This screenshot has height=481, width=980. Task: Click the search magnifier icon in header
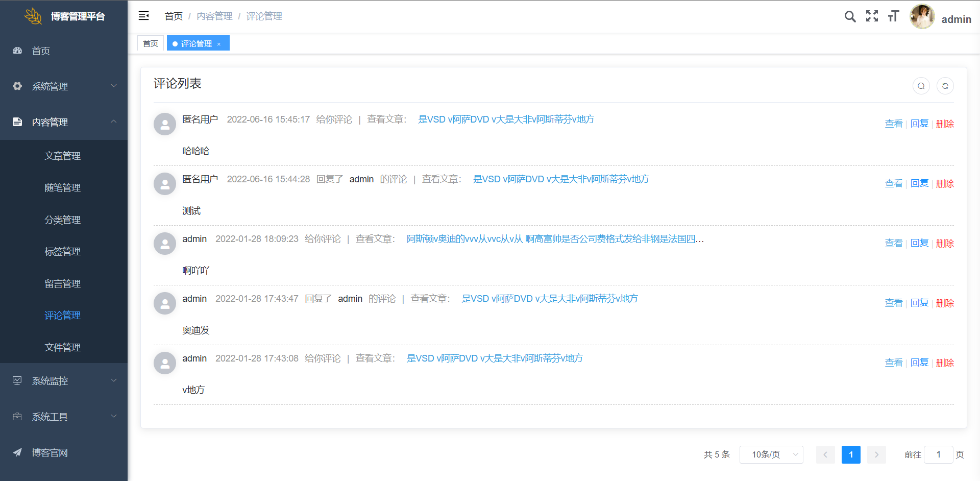[x=850, y=16]
